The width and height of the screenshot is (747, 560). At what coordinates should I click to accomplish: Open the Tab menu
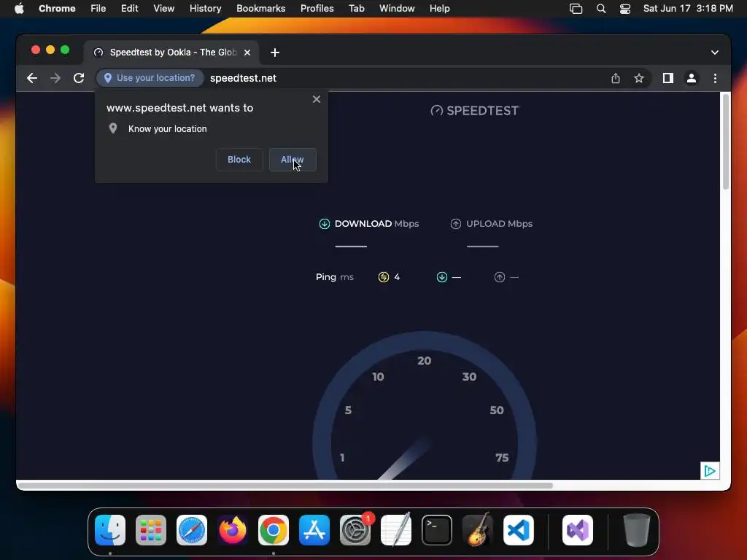pyautogui.click(x=356, y=9)
